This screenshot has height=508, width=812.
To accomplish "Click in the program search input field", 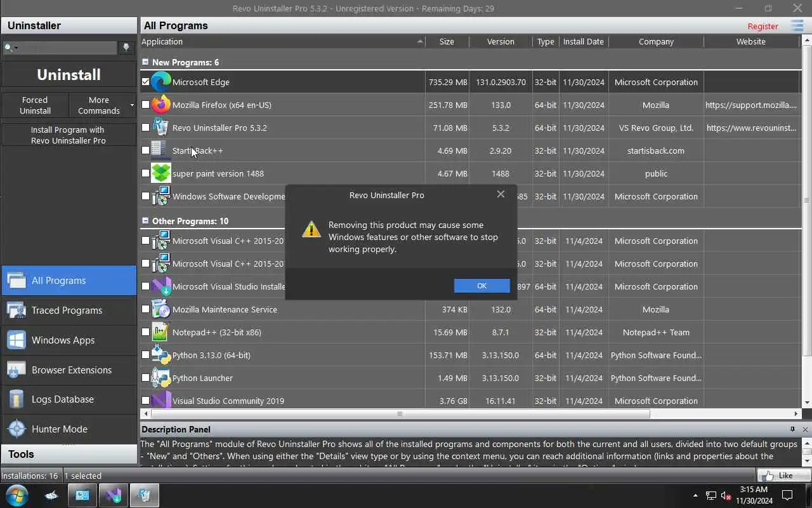I will [x=69, y=48].
